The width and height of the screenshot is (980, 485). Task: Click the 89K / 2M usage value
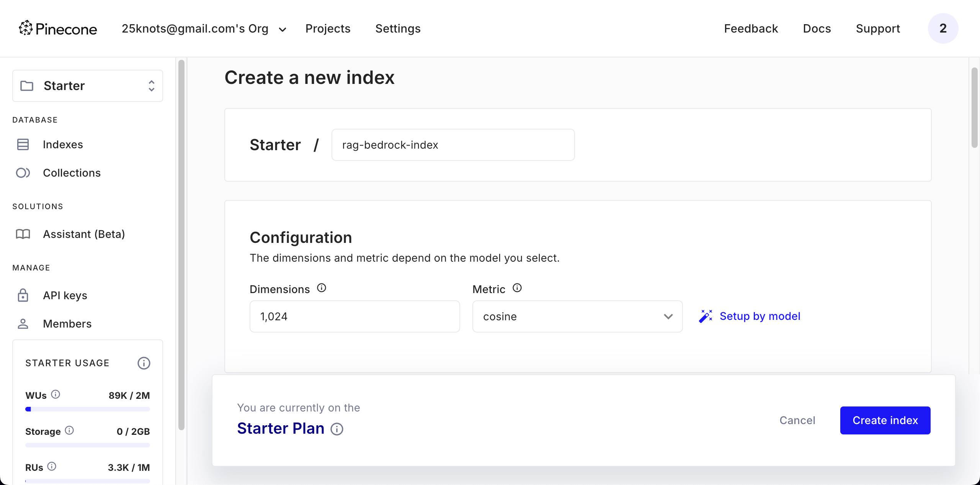(129, 395)
